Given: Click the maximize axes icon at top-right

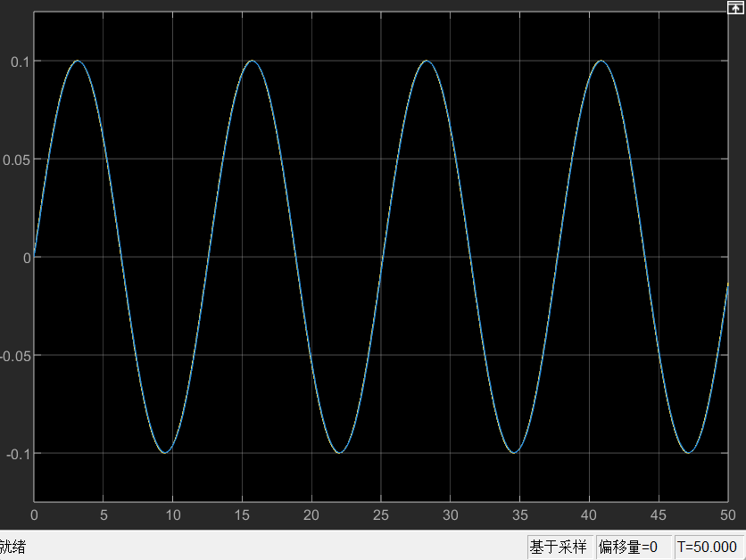Looking at the screenshot, I should pyautogui.click(x=735, y=7).
